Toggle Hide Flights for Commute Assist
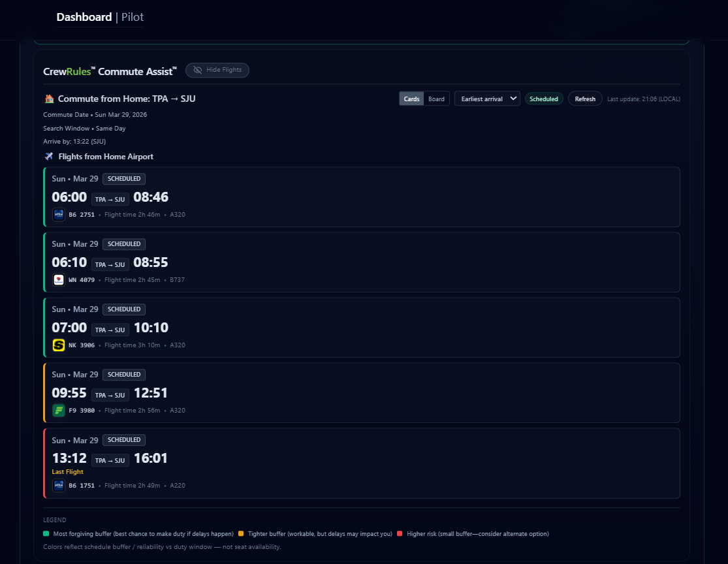The image size is (728, 564). pos(217,70)
